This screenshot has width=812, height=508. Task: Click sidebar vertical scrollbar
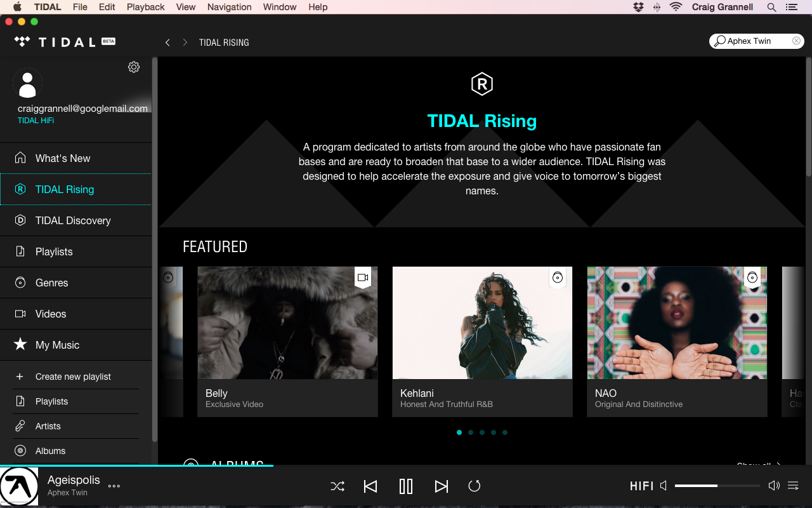pyautogui.click(x=154, y=250)
